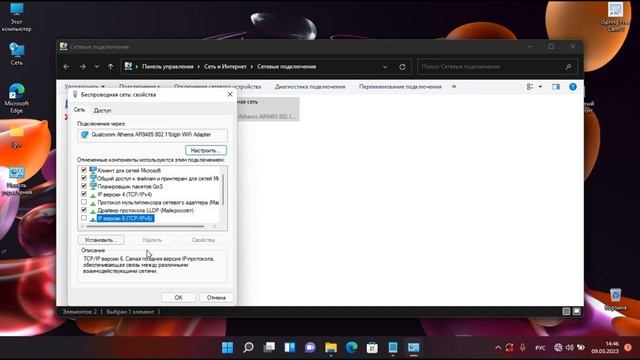Select the Сеть tab
Screen dimensions: 640x360
click(x=79, y=110)
